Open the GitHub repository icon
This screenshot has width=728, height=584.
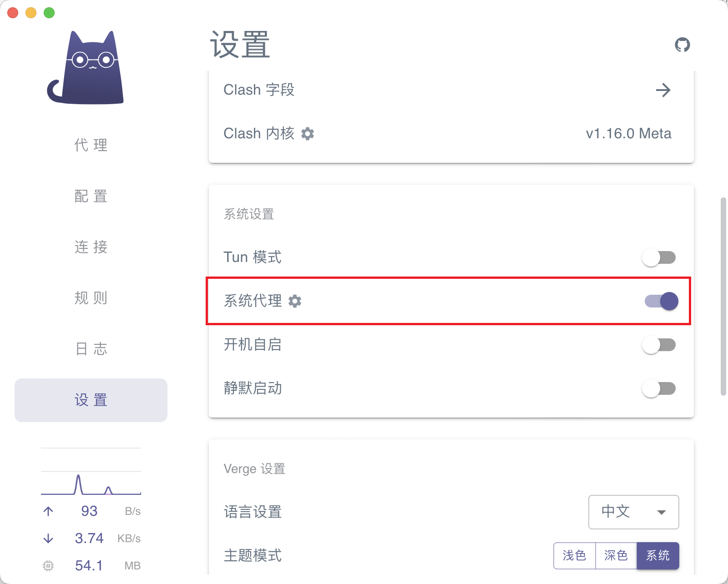click(682, 45)
